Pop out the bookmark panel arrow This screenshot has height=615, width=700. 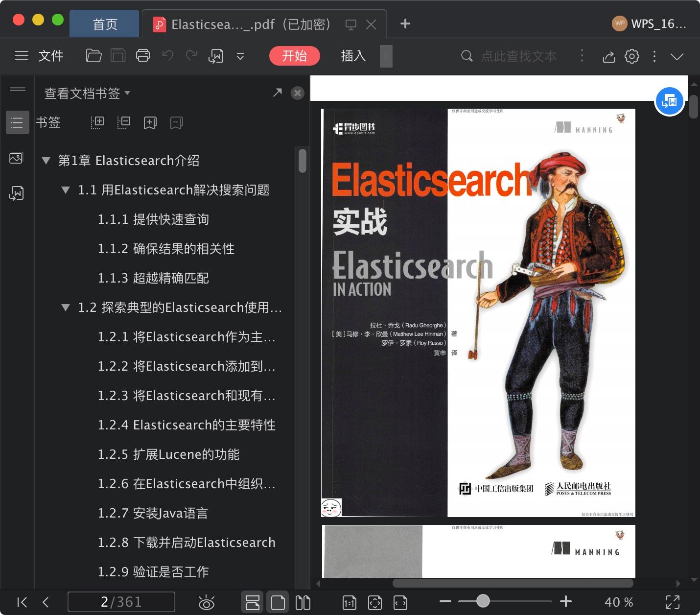click(278, 93)
